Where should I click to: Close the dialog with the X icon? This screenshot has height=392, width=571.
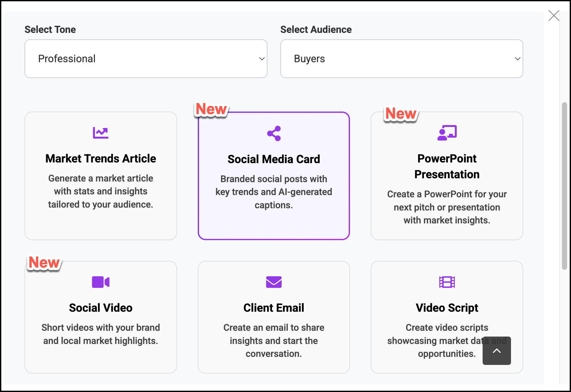(554, 15)
